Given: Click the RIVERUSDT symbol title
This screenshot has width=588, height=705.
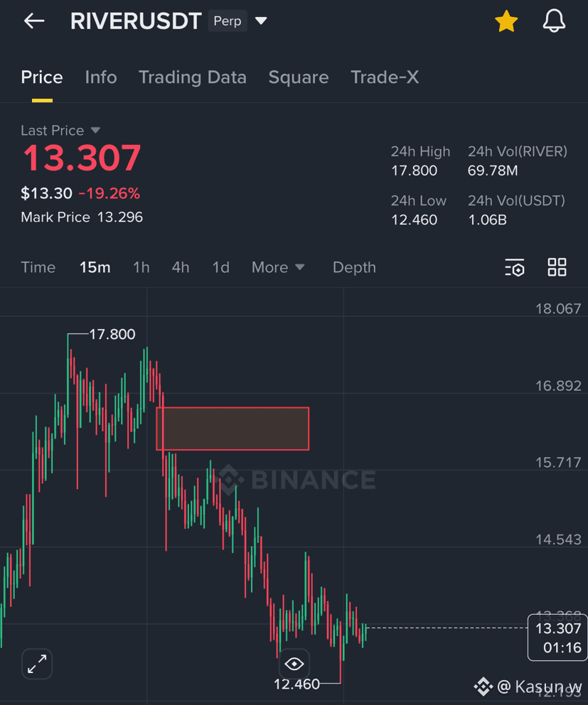Looking at the screenshot, I should [136, 21].
